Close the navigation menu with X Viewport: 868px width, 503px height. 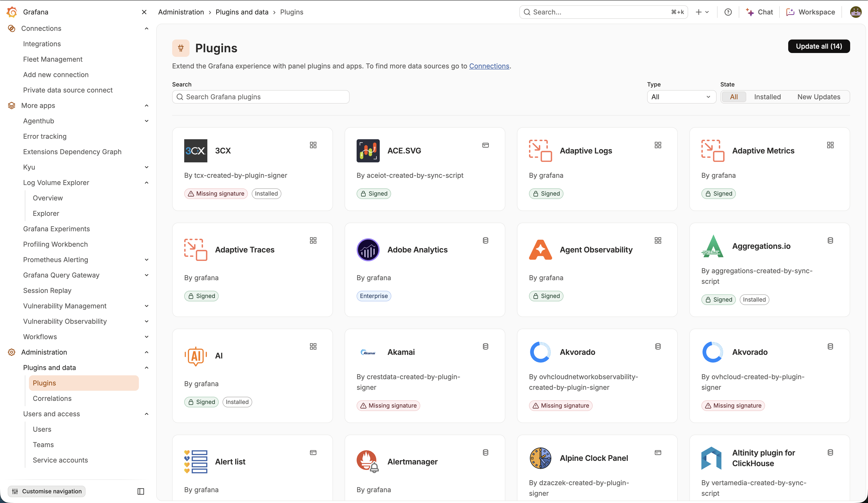(x=144, y=12)
